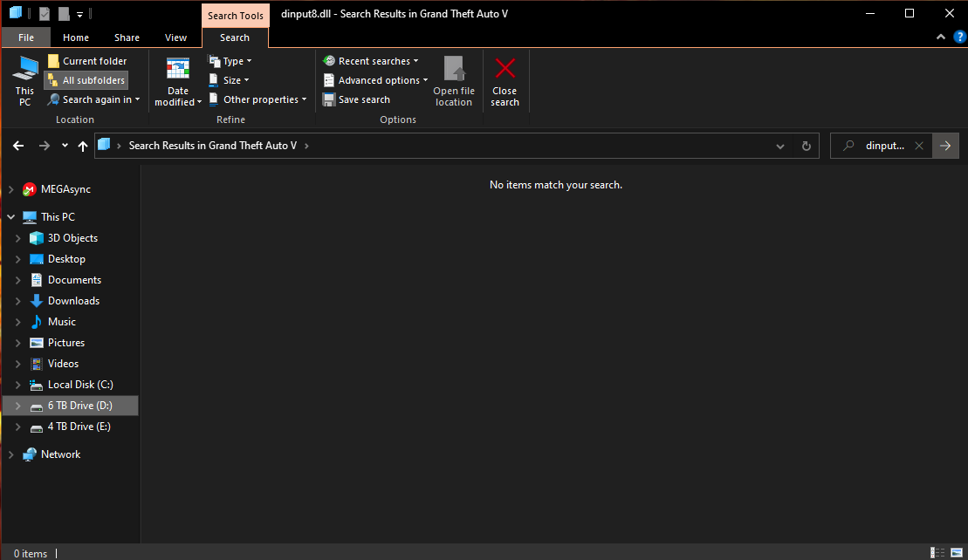
Task: Open Recent searches dropdown
Action: click(x=371, y=61)
